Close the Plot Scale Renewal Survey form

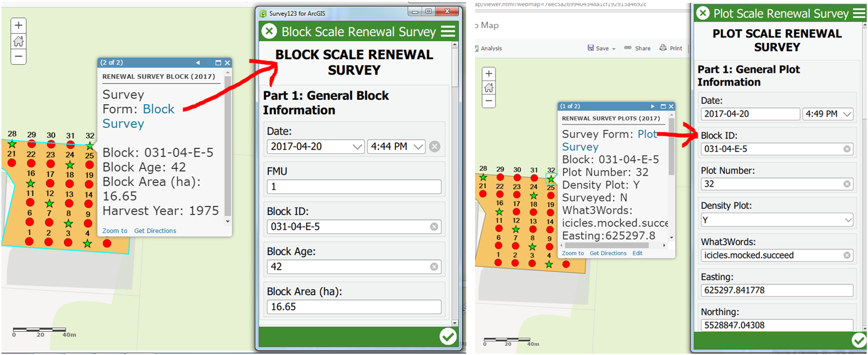(703, 13)
